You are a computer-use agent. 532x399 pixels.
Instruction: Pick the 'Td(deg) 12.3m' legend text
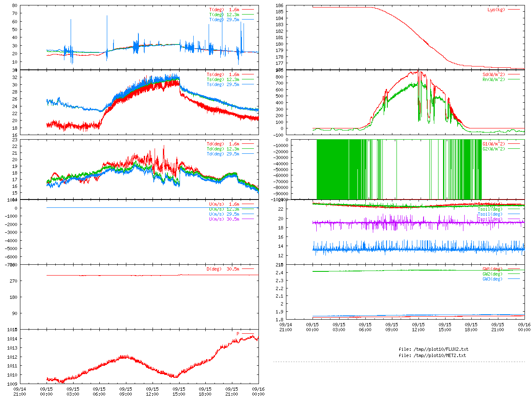223,149
